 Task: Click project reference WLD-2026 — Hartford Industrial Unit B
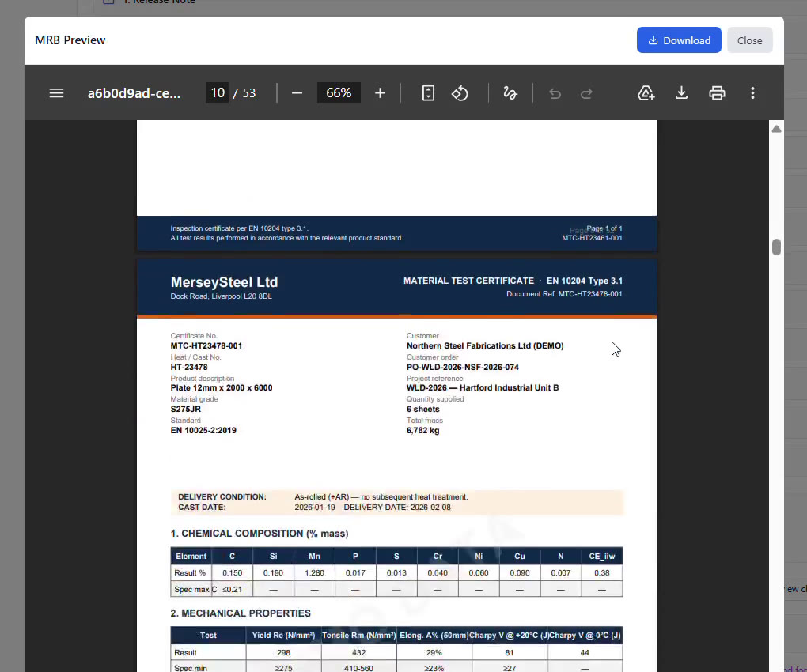click(x=483, y=387)
